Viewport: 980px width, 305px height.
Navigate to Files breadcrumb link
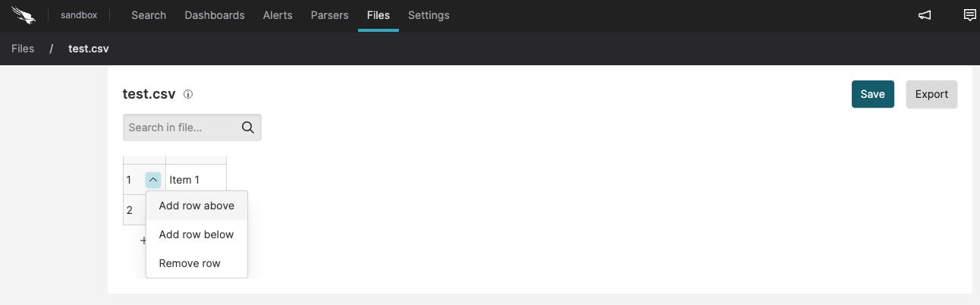pos(23,49)
